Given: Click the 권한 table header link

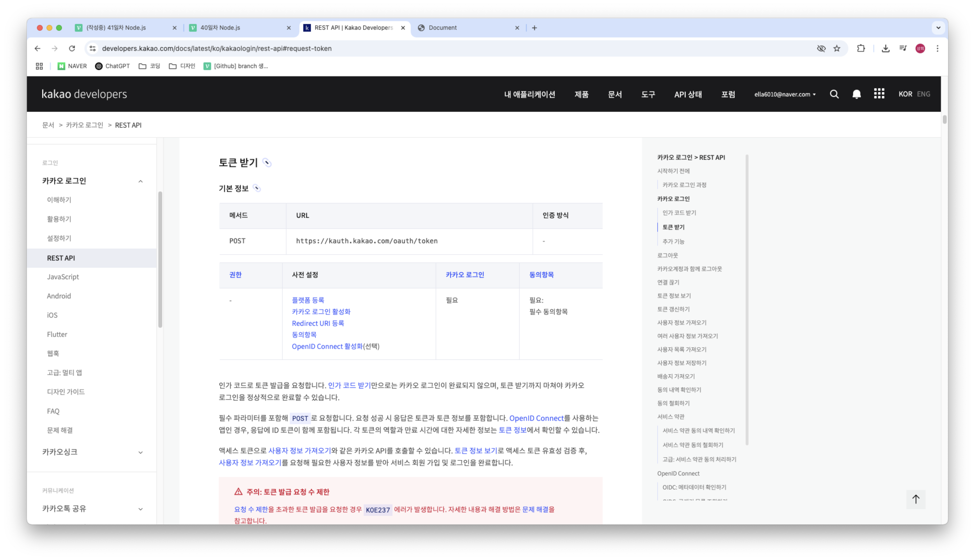Looking at the screenshot, I should pyautogui.click(x=235, y=275).
